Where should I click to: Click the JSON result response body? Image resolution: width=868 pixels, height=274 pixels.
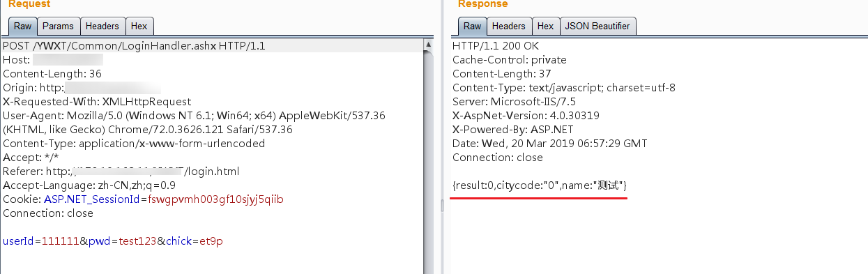[540, 185]
